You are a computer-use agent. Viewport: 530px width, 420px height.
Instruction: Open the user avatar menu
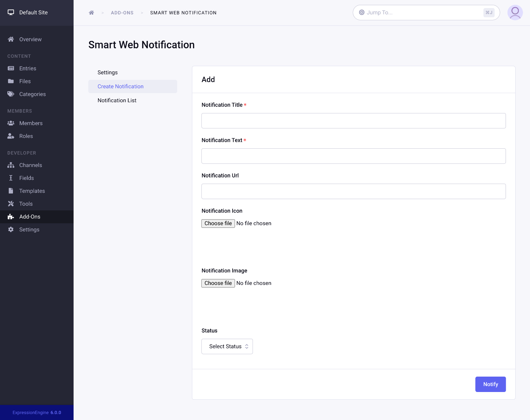pos(515,13)
